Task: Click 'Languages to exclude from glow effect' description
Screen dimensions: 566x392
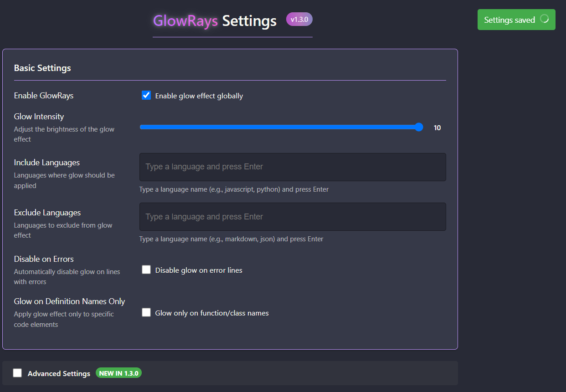Action: (x=63, y=230)
